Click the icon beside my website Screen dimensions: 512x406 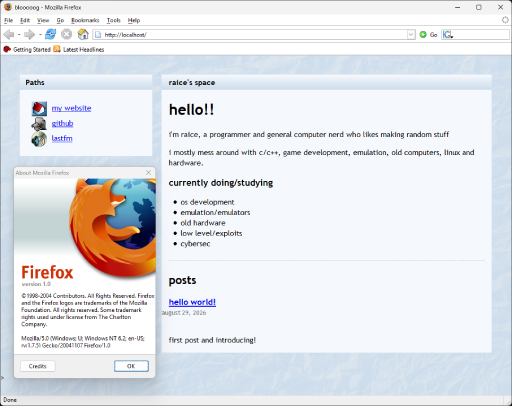click(x=39, y=109)
